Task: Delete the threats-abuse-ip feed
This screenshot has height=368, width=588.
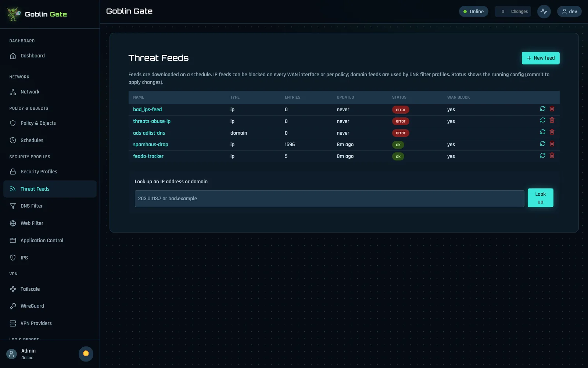Action: click(552, 120)
